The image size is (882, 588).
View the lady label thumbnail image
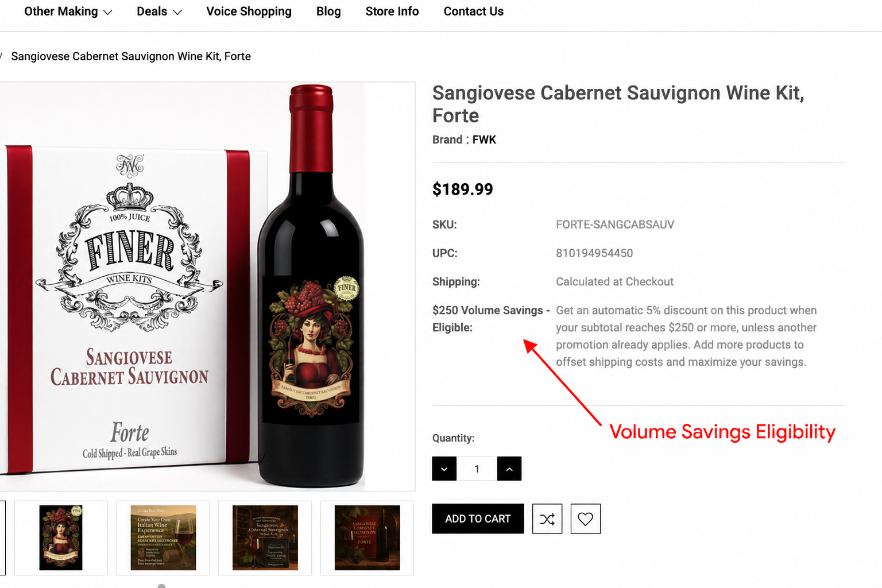(x=61, y=538)
